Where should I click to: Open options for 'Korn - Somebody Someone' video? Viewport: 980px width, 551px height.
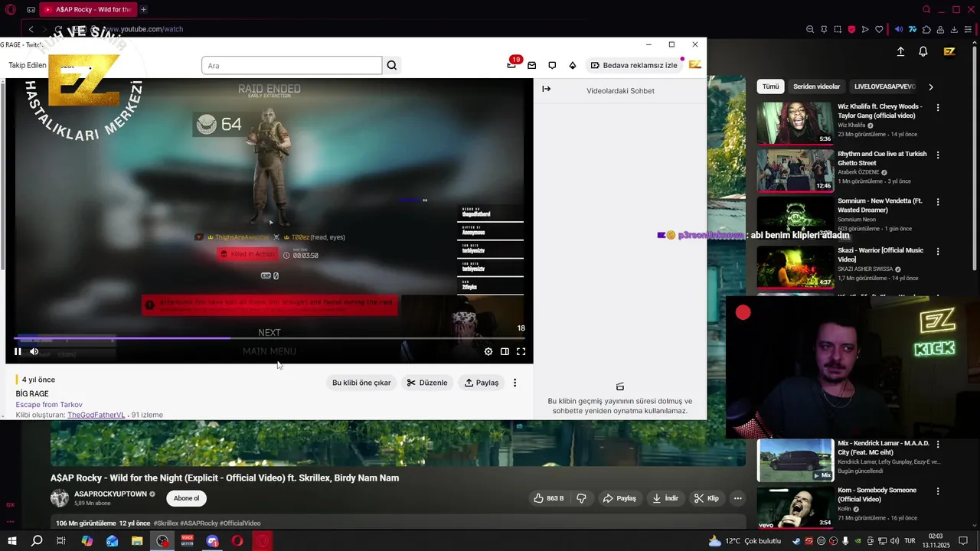point(938,491)
